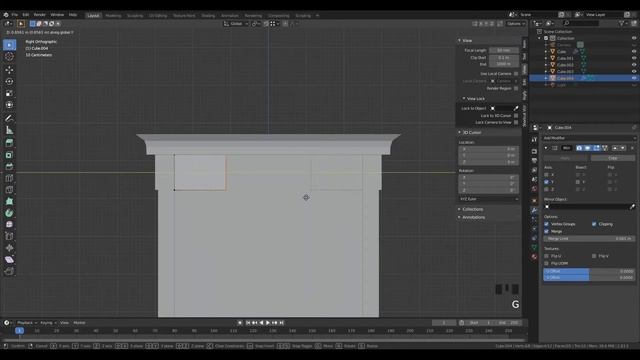Enable Render Region checkbox
Viewport: 640px width, 360px height.
click(x=516, y=89)
